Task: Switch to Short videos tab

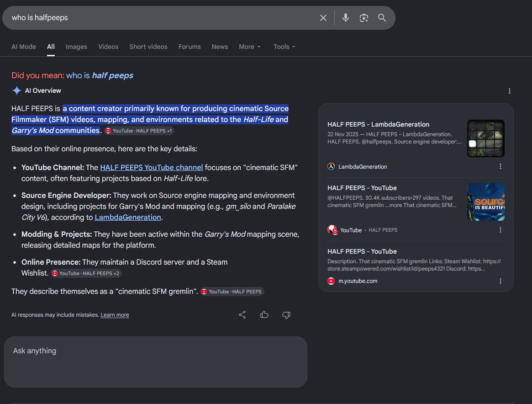Action: coord(148,47)
